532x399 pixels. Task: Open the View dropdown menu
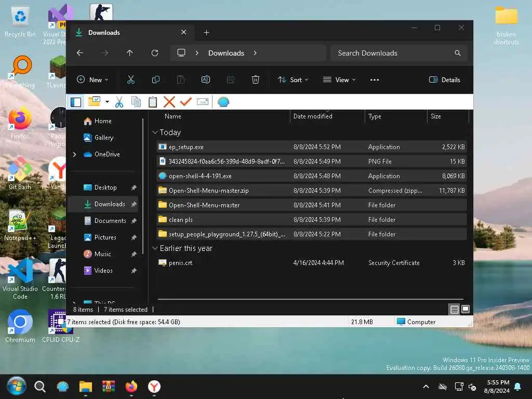(x=339, y=79)
